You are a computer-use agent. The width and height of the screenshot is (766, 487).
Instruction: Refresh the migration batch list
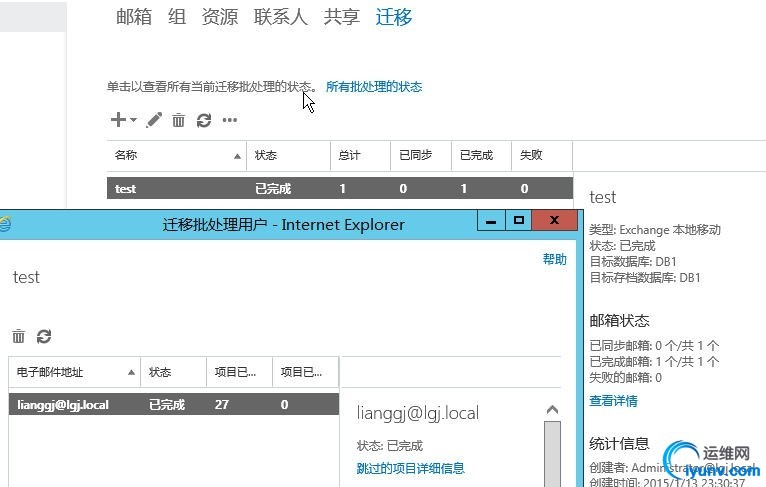[204, 120]
